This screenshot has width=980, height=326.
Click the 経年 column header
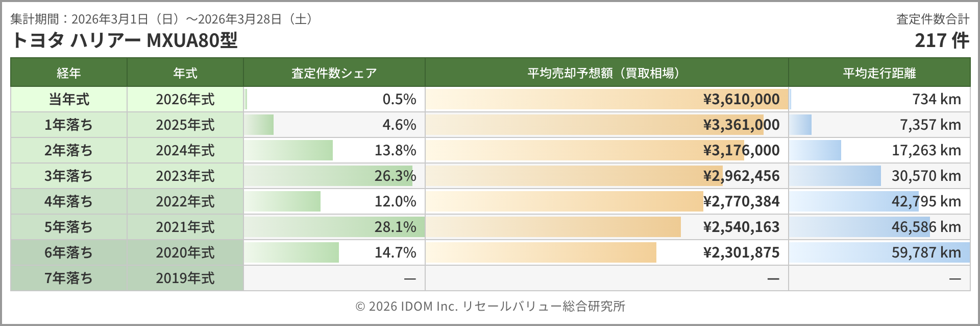68,73
